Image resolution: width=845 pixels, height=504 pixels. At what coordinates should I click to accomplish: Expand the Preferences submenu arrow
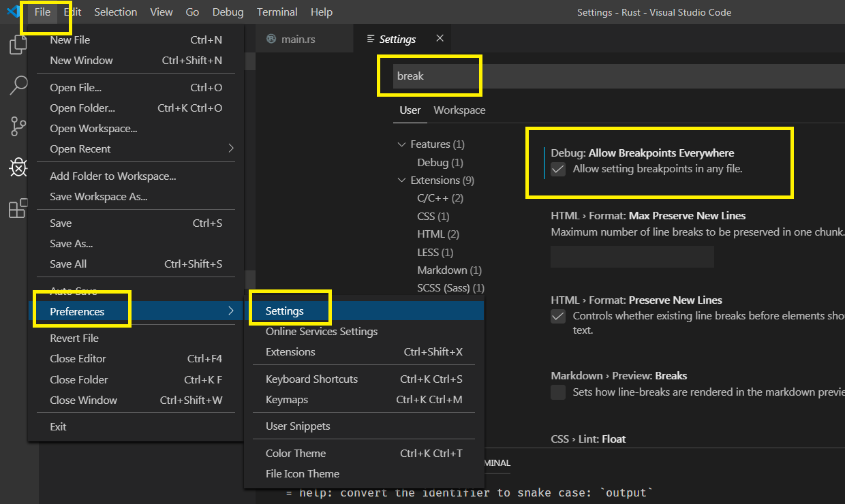point(231,311)
